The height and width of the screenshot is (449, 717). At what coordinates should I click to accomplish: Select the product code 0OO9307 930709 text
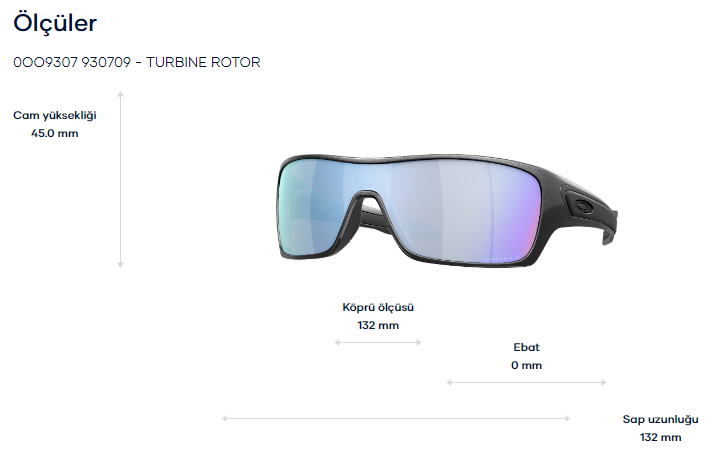click(72, 62)
